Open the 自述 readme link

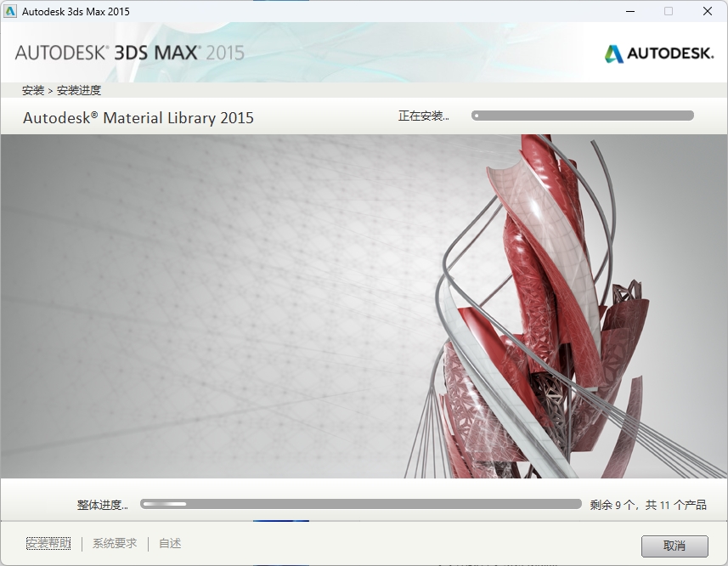click(x=167, y=543)
